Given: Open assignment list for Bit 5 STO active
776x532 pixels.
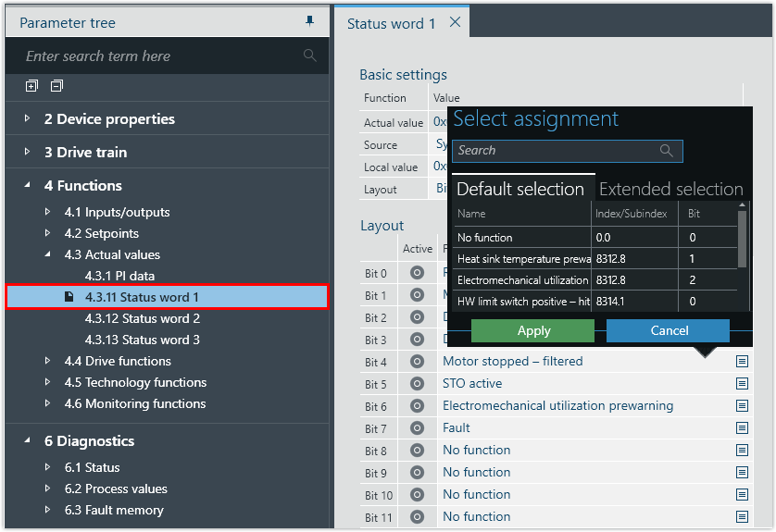Looking at the screenshot, I should [x=742, y=383].
